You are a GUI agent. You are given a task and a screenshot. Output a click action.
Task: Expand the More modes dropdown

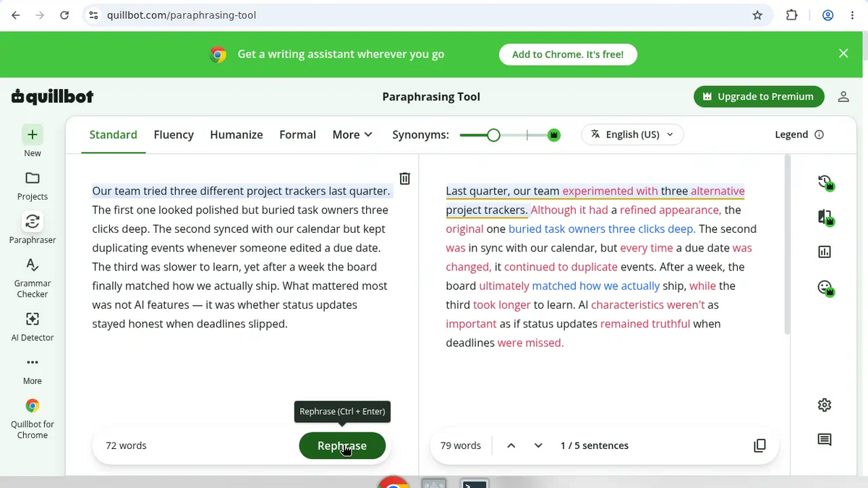point(352,134)
